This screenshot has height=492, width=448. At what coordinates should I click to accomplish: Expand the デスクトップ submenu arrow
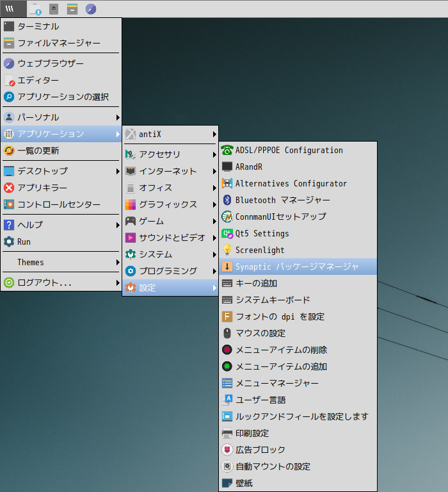(118, 171)
